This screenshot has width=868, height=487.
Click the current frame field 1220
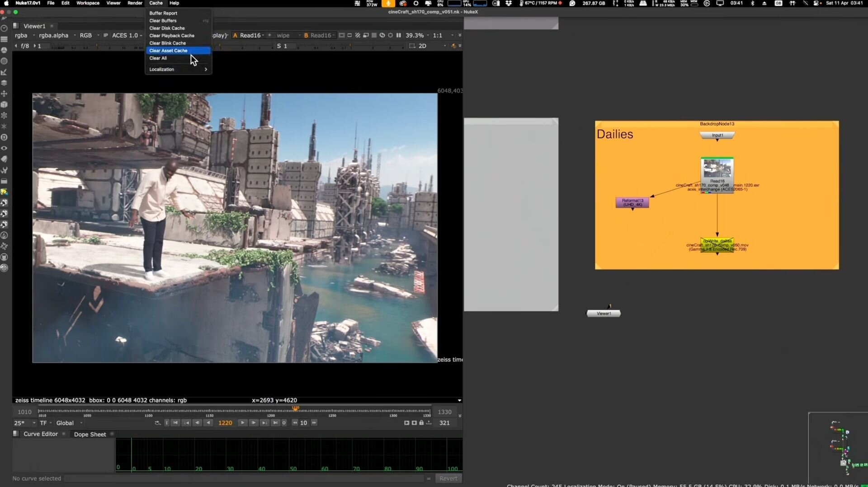click(x=225, y=423)
